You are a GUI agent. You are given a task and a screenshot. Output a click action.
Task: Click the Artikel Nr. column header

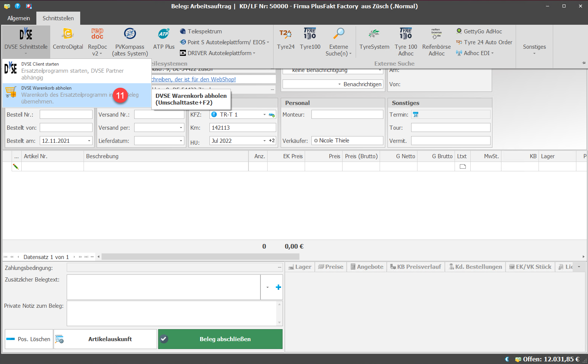point(52,156)
